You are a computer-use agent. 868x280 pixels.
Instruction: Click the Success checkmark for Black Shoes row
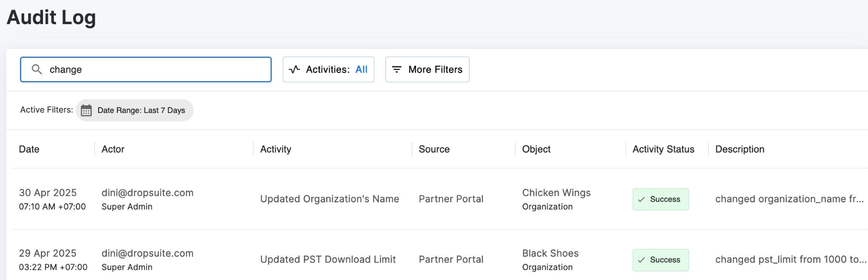point(641,260)
